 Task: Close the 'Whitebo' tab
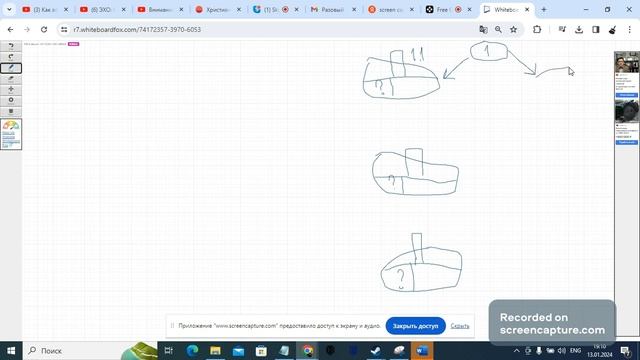point(527,9)
